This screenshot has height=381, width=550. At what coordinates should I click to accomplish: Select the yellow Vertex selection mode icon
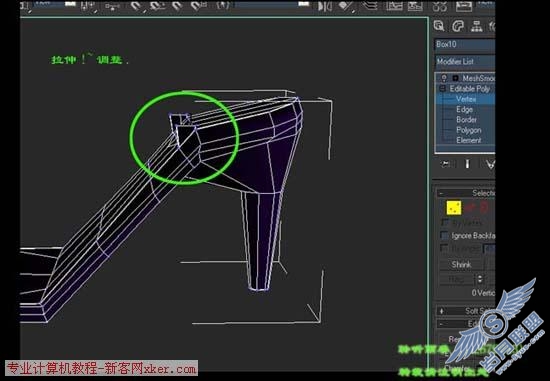454,208
